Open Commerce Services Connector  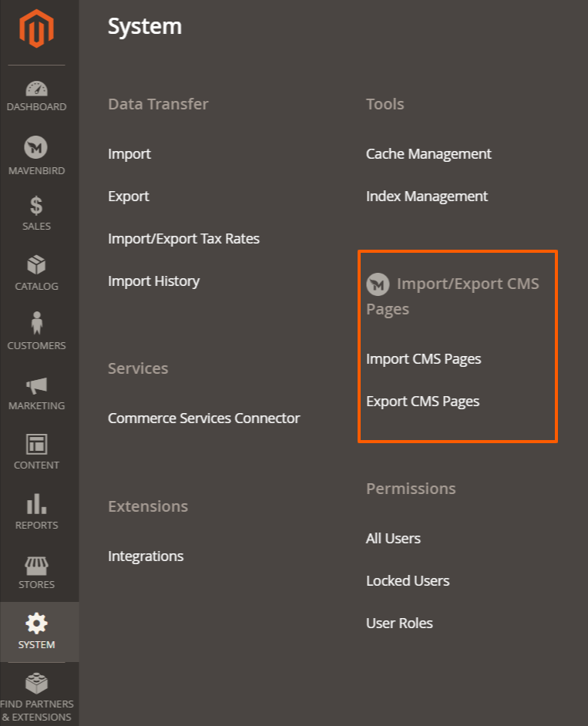pos(203,418)
